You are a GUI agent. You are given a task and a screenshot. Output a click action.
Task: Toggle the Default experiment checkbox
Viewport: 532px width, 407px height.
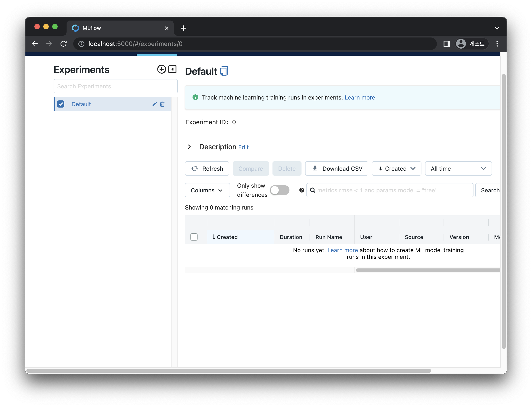[x=61, y=104]
